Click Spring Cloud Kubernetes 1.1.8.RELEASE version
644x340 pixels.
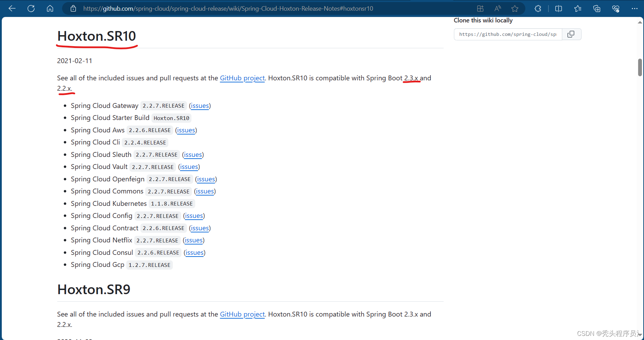[172, 204]
